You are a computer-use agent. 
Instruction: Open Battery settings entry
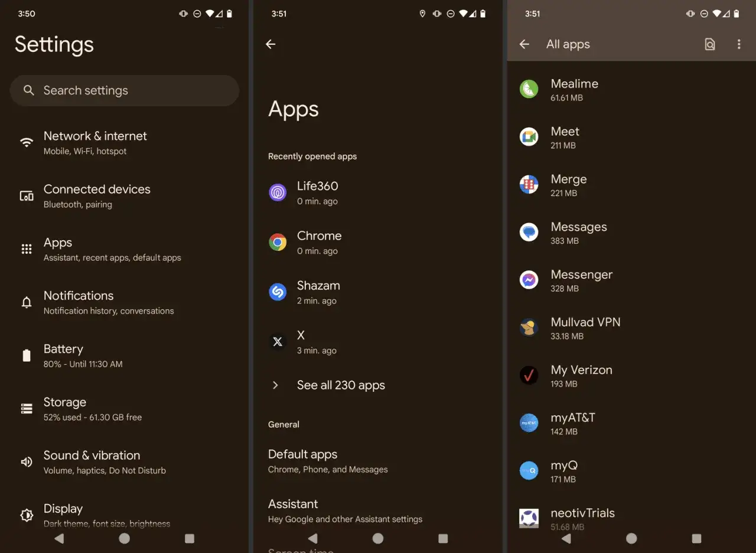tap(125, 355)
